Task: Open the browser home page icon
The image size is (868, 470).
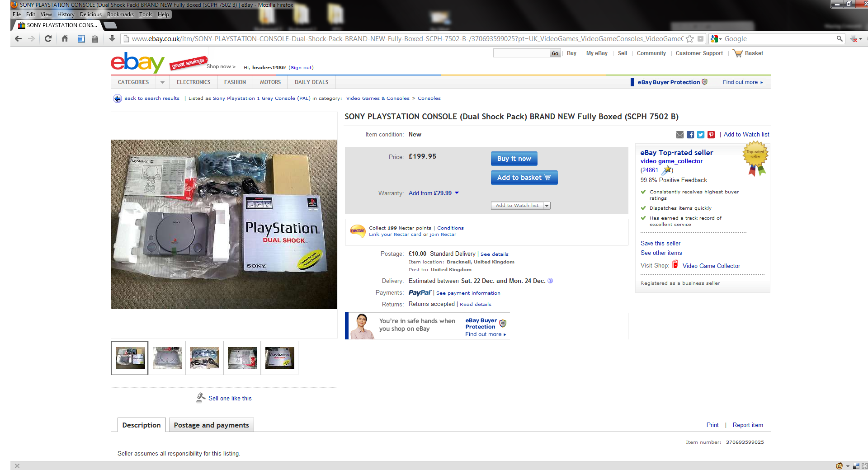Action: 65,39
